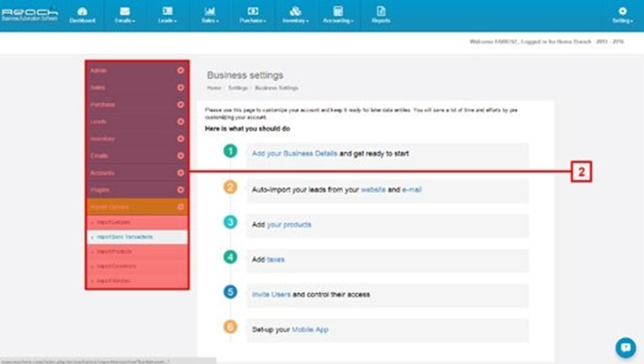Open the Invite Users link

(x=271, y=294)
